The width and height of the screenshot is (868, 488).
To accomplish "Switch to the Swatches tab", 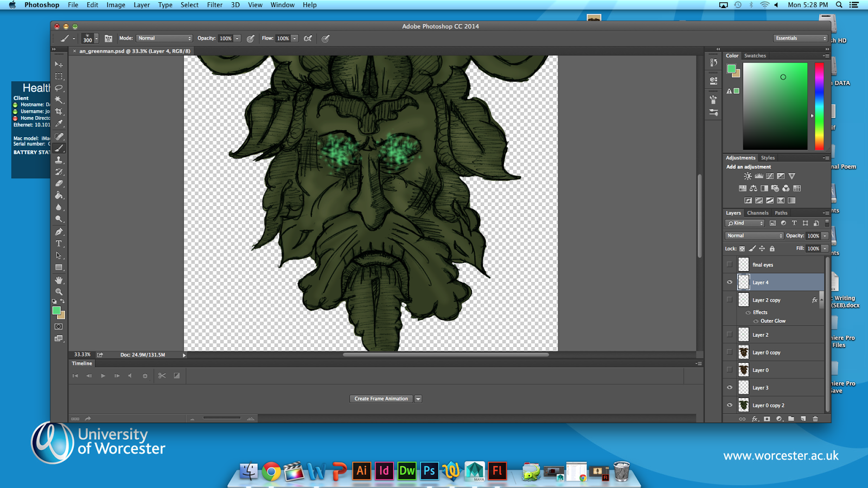I will click(x=755, y=56).
